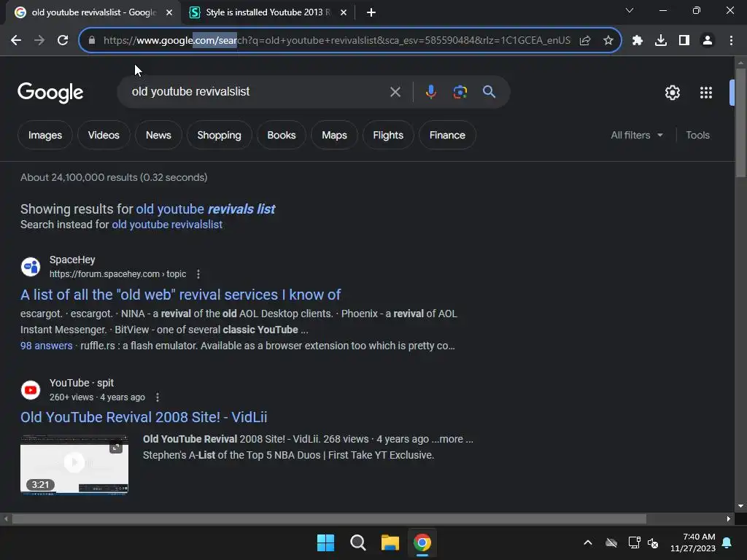Click inside the Google search field
This screenshot has width=747, height=560.
coord(258,92)
